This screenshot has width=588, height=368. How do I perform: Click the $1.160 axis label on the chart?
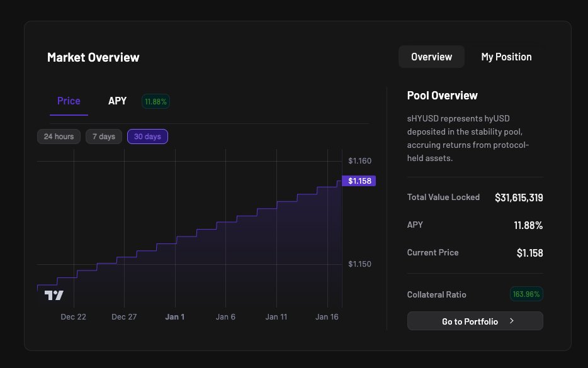tap(359, 160)
